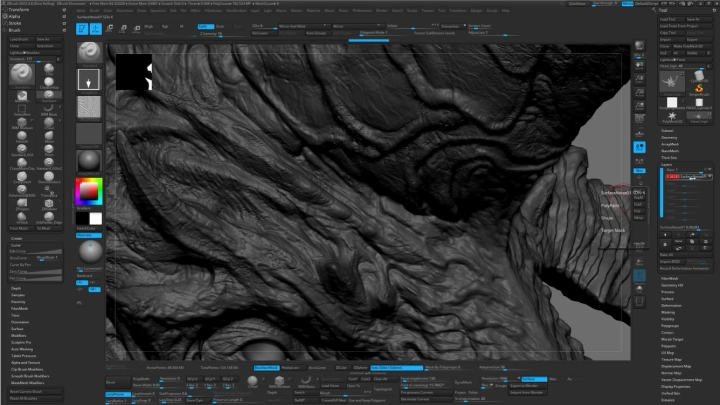Image resolution: width=720 pixels, height=405 pixels.
Task: Select the Clay brush icon
Action: 49,69
